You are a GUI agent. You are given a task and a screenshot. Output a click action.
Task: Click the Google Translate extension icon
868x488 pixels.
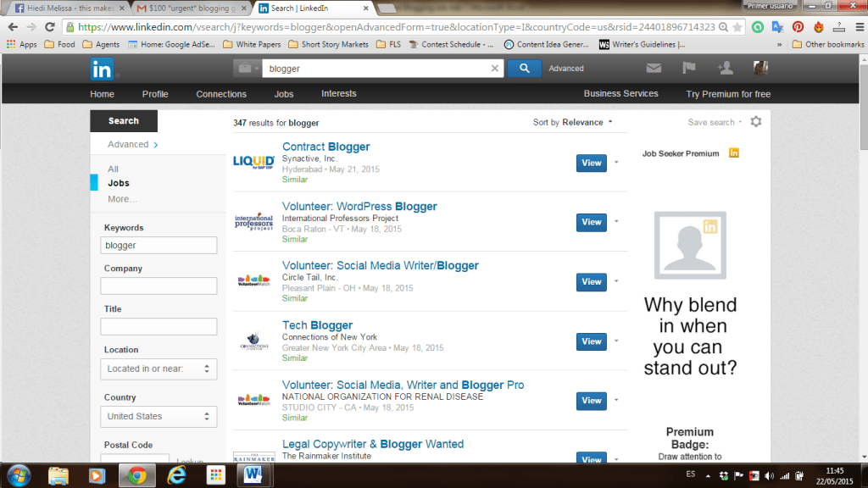(x=777, y=27)
